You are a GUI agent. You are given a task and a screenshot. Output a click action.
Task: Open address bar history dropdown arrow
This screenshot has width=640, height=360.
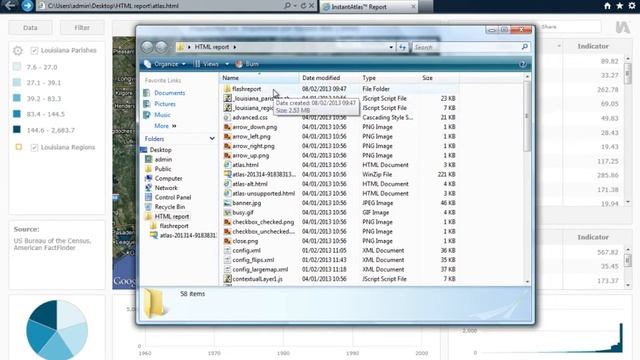click(x=391, y=47)
